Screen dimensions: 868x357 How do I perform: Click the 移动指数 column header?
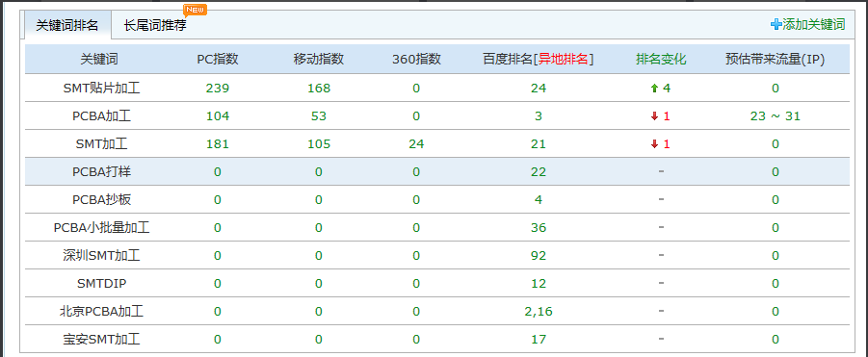[318, 60]
